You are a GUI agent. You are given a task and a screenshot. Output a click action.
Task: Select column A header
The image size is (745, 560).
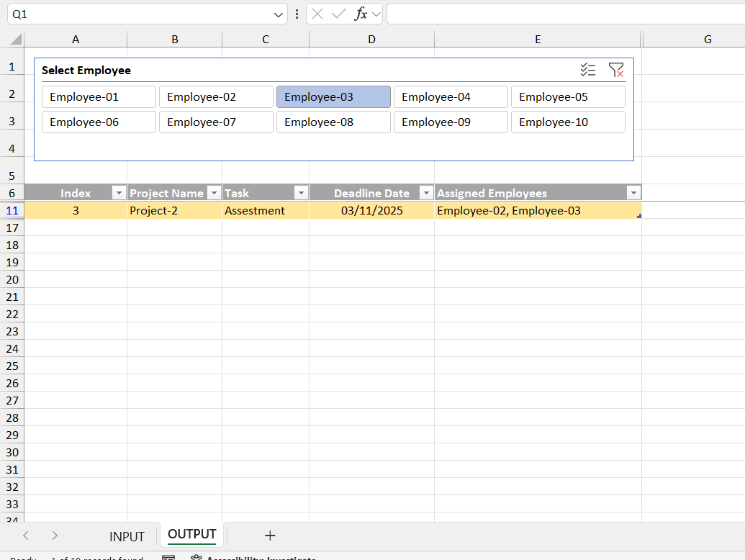(x=76, y=40)
